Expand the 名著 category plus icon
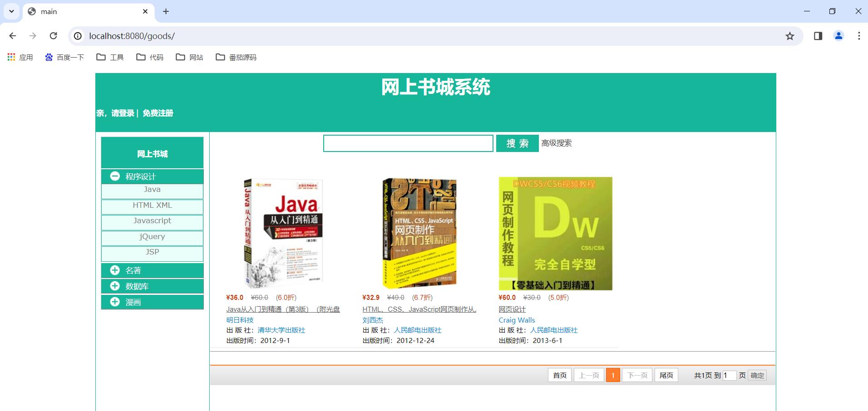This screenshot has height=411, width=868. point(115,270)
